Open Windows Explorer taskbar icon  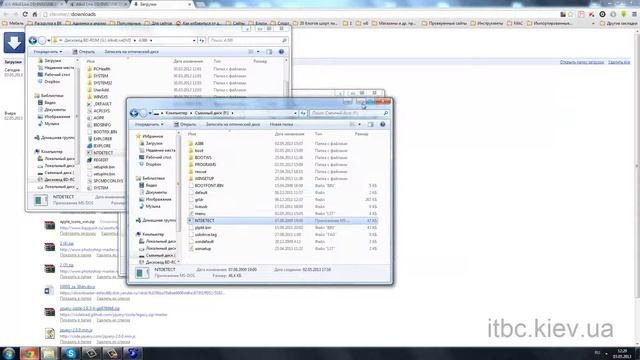click(50, 353)
